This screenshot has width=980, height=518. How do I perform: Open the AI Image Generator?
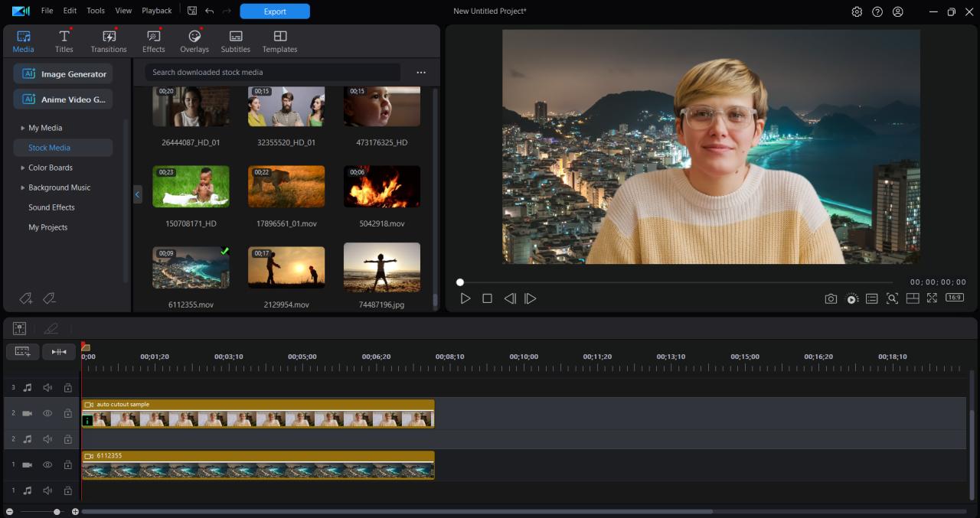tap(64, 74)
